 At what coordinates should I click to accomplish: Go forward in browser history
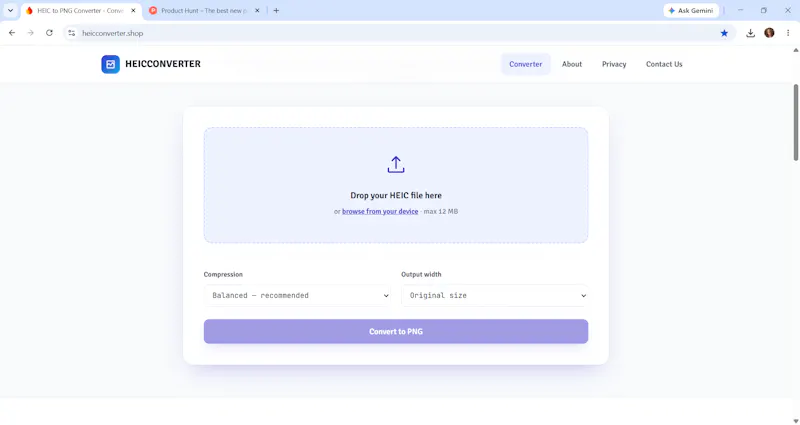pos(31,33)
